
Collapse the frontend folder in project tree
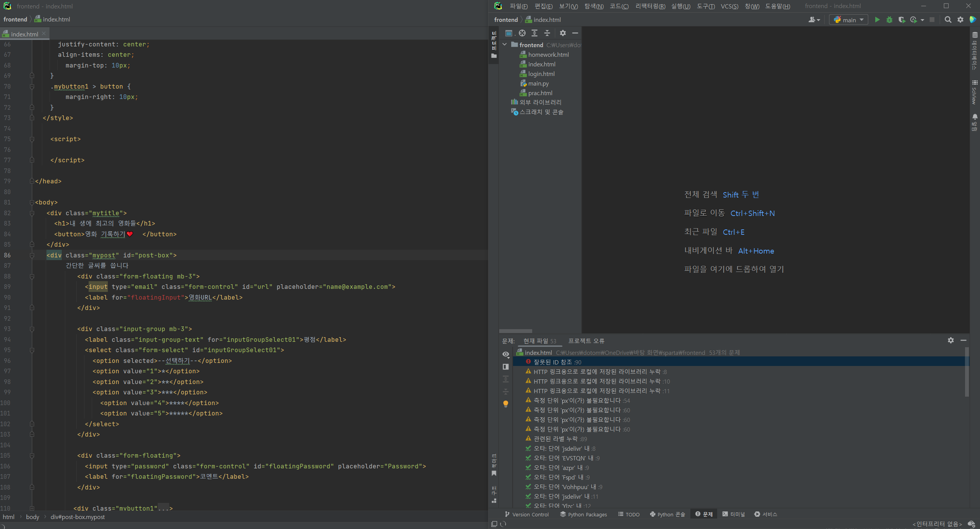pos(505,45)
